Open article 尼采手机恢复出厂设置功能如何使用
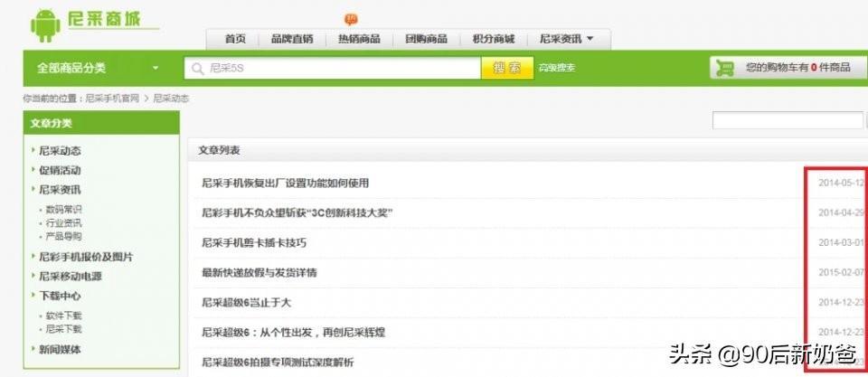The image size is (868, 377). 285,184
